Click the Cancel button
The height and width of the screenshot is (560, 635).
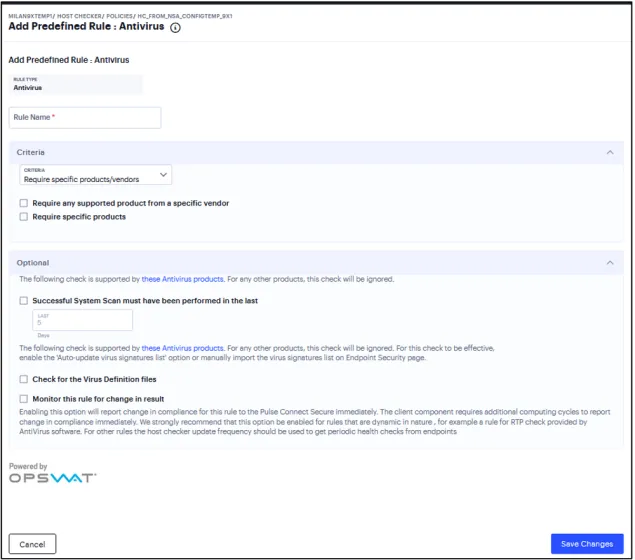click(x=32, y=544)
